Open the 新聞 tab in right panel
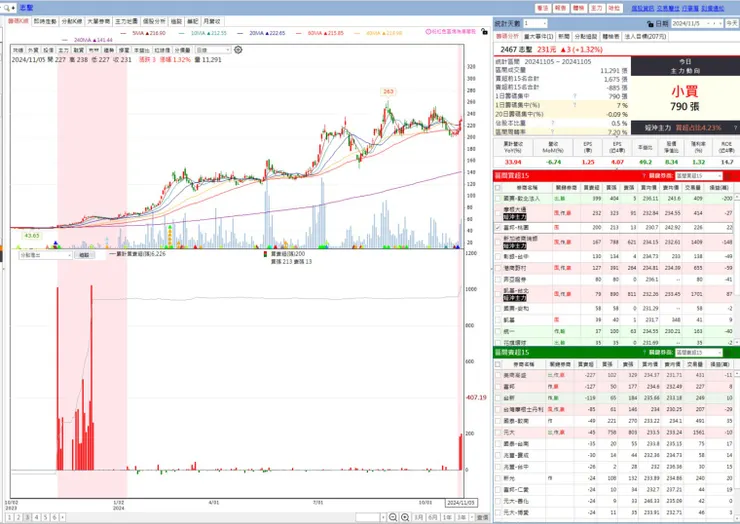Viewport: 740px width, 524px height. [x=563, y=36]
